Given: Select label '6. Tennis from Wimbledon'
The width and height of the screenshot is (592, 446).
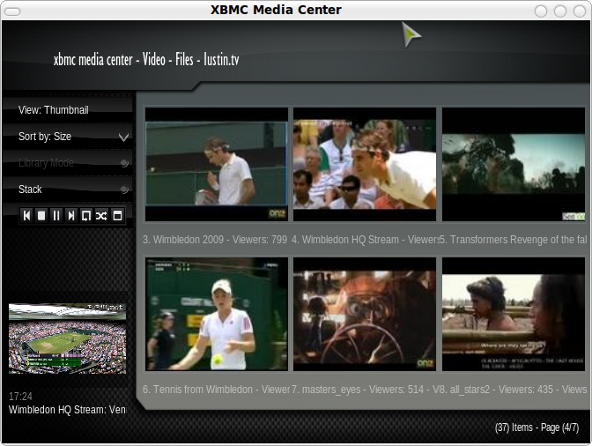Looking at the screenshot, I should (198, 389).
